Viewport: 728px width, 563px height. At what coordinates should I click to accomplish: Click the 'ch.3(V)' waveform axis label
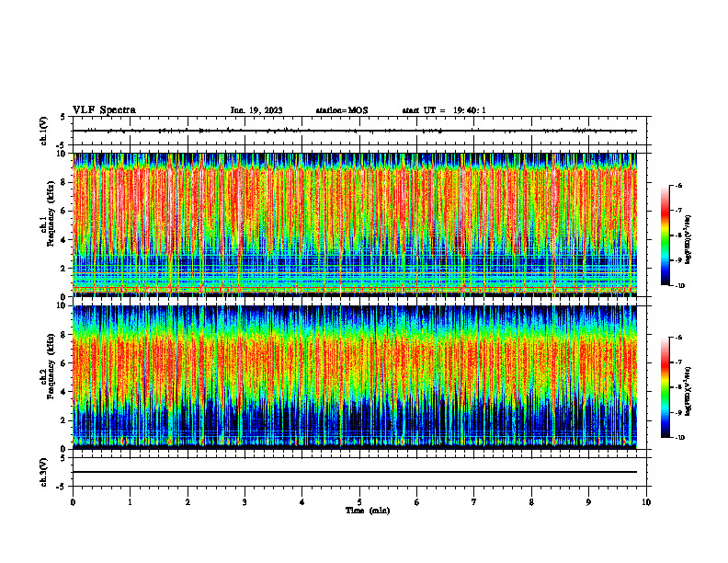click(43, 472)
